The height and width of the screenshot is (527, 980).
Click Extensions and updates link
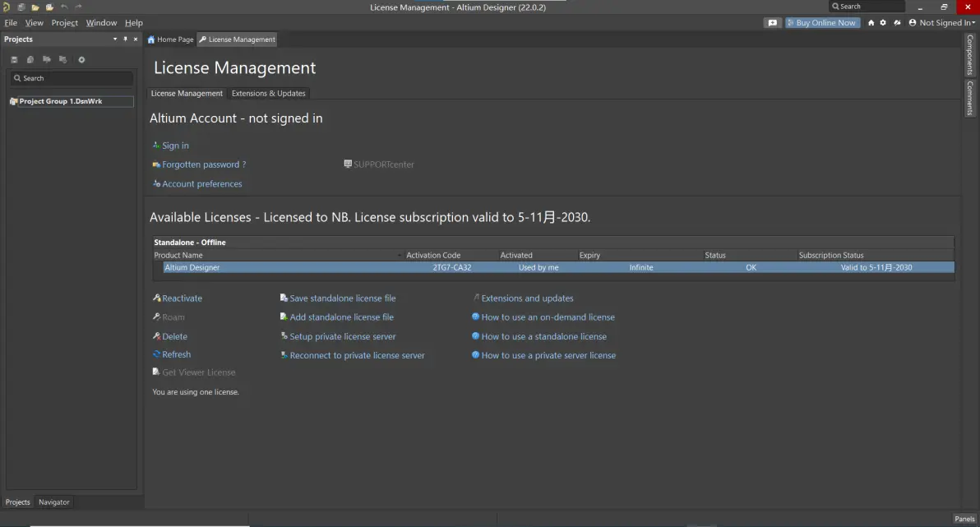[x=527, y=298]
